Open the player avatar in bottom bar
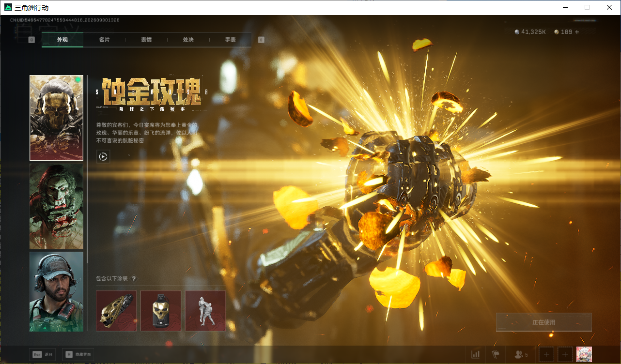This screenshot has height=364, width=621. pos(584,355)
